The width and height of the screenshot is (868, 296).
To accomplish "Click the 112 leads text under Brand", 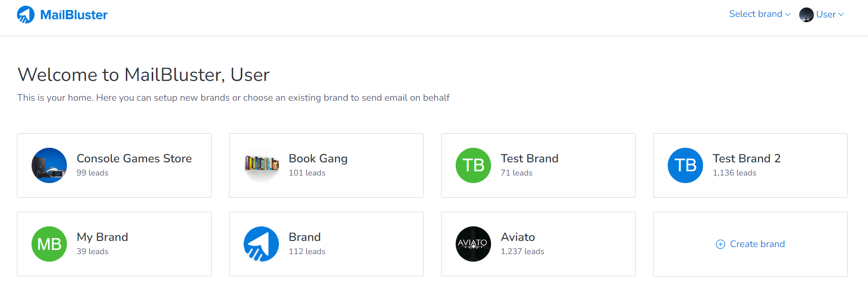I will pyautogui.click(x=307, y=252).
